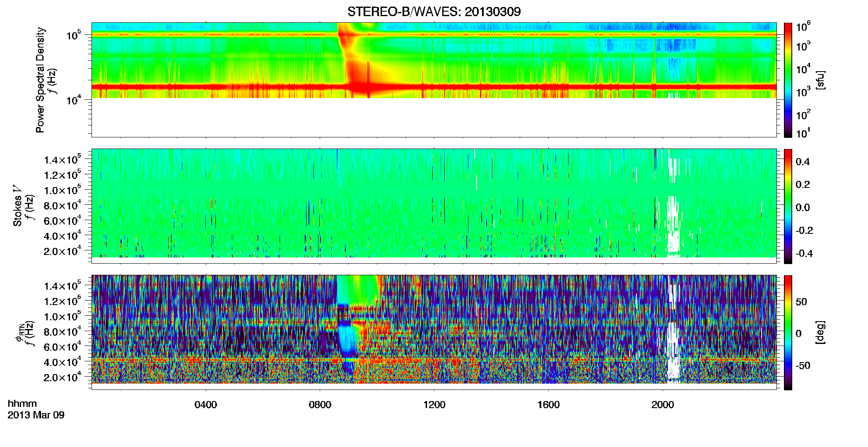Screen dimensions: 868x447
Task: Click the Stokes V colorbar
Action: click(788, 206)
